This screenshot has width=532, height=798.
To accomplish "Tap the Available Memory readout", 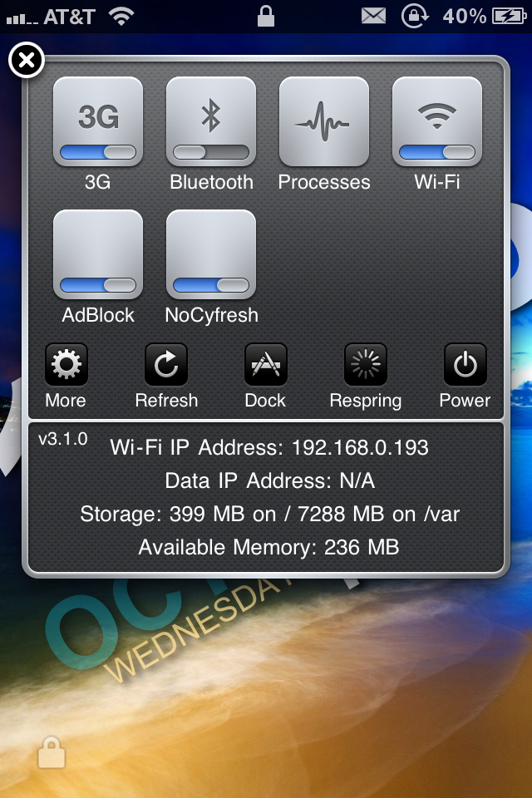I will click(x=268, y=547).
